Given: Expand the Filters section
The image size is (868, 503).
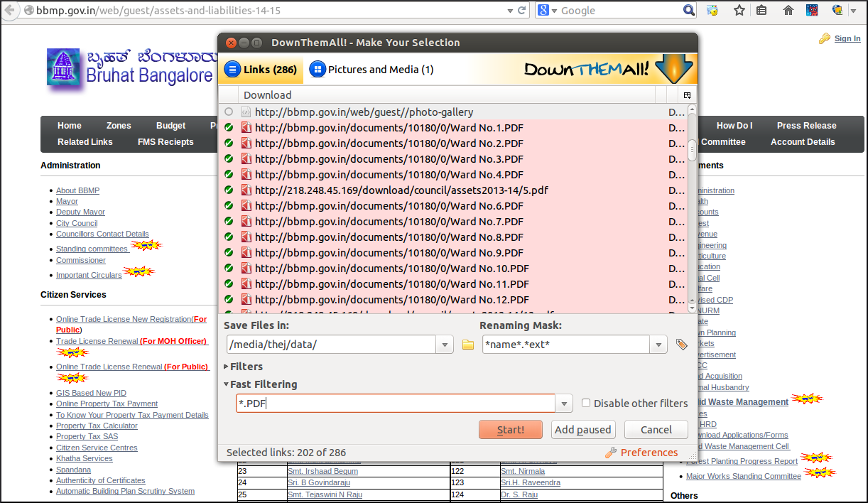Looking at the screenshot, I should click(243, 367).
